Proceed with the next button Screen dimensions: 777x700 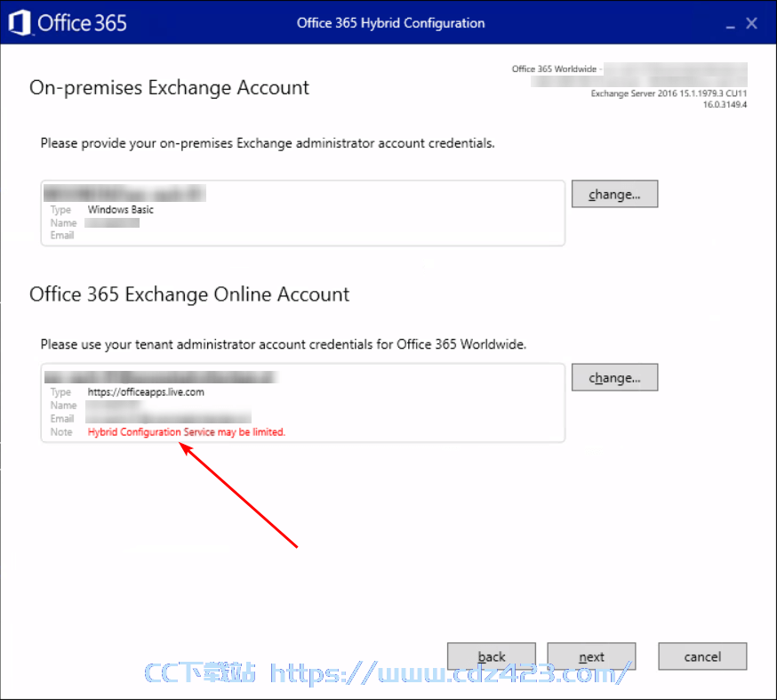point(591,656)
